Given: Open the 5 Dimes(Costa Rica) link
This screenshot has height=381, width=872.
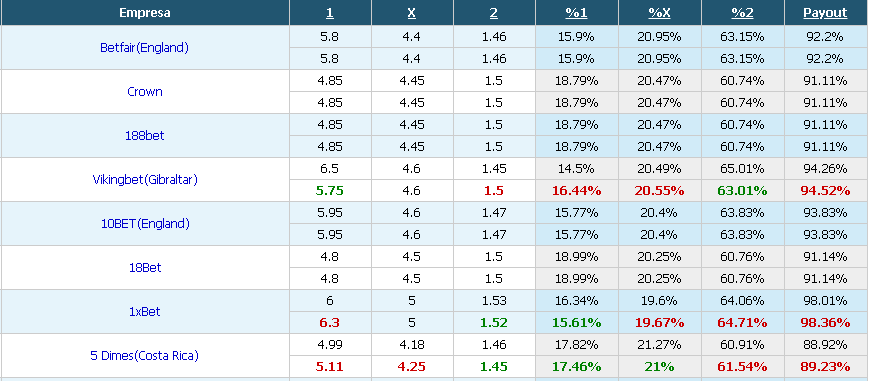Looking at the screenshot, I should (x=145, y=355).
